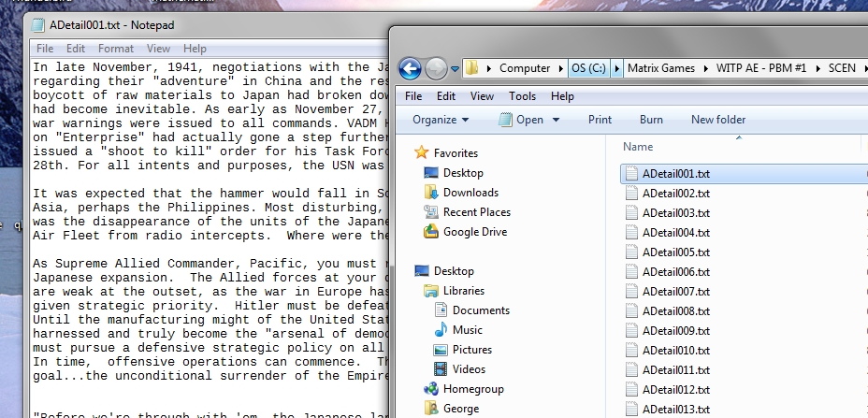This screenshot has width=868, height=418.
Task: Open Explorer Help menu
Action: tap(562, 96)
